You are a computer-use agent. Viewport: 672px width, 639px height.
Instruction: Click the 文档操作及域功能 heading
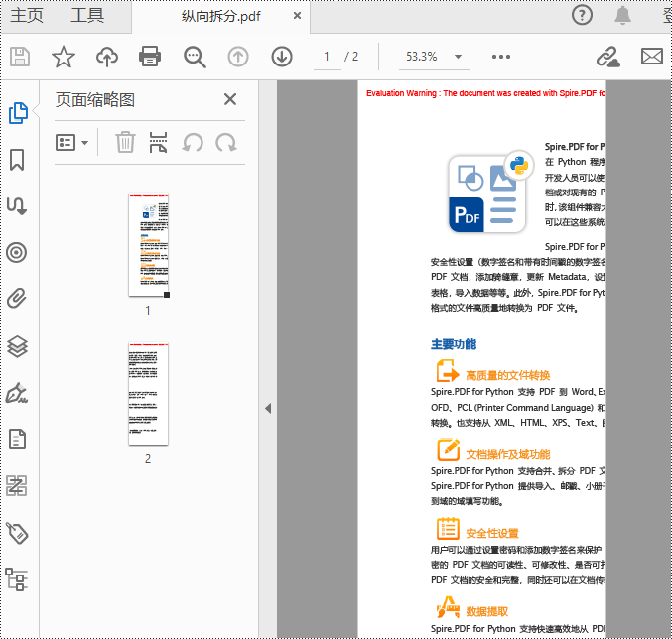[x=508, y=454]
